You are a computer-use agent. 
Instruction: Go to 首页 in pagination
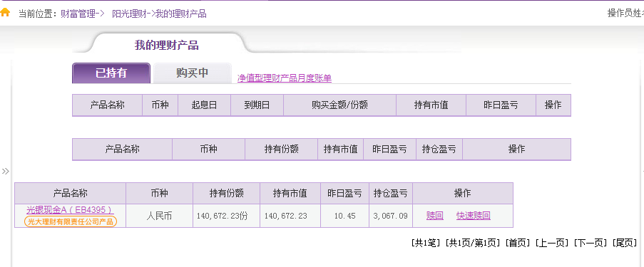click(518, 243)
